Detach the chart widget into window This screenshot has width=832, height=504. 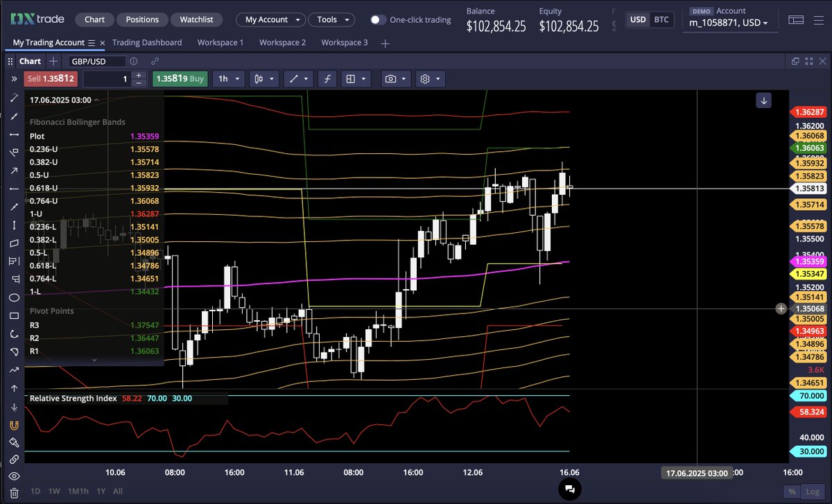795,61
